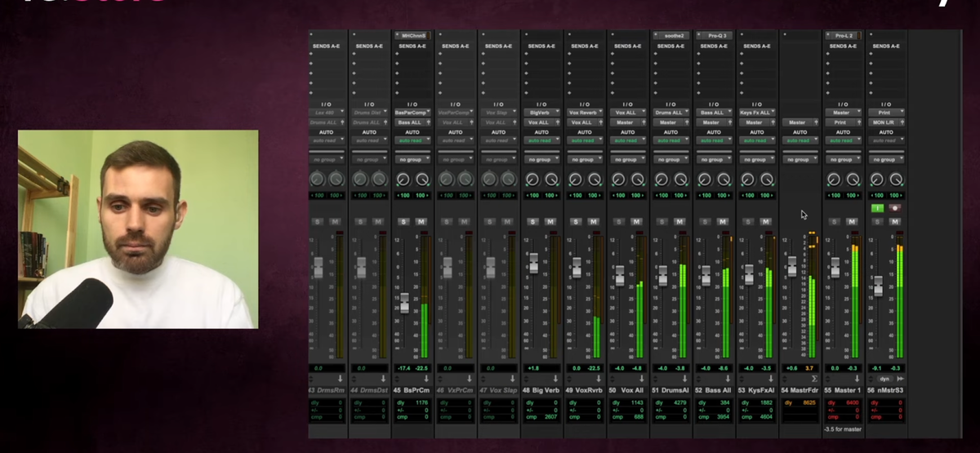This screenshot has height=453, width=980.
Task: Click the track type arrow icon on DrumsAl
Action: [x=686, y=379]
